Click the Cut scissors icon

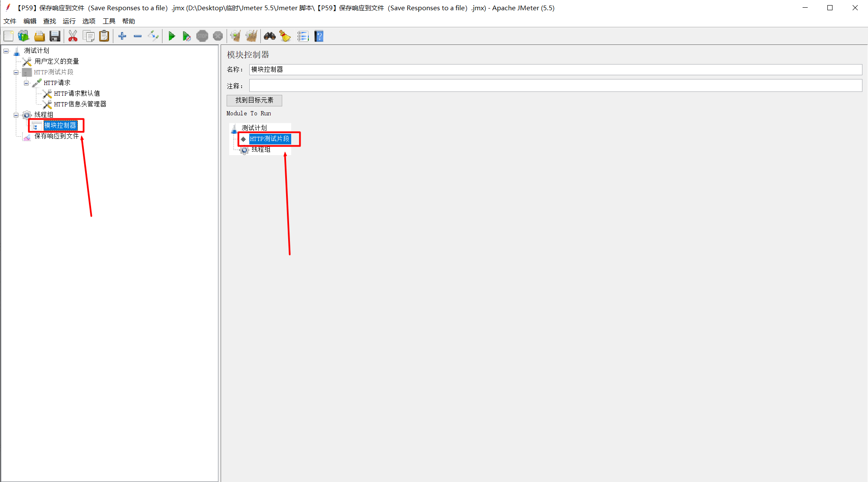coord(73,36)
